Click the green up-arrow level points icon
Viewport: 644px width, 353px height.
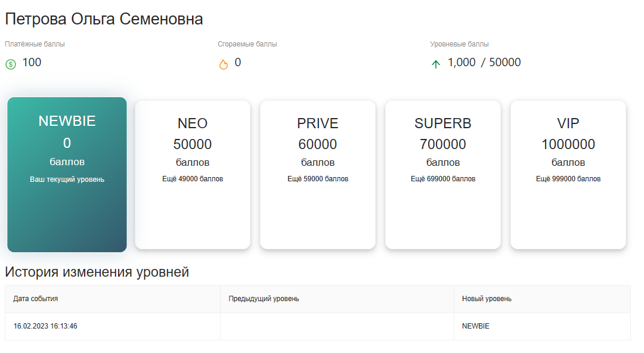436,64
